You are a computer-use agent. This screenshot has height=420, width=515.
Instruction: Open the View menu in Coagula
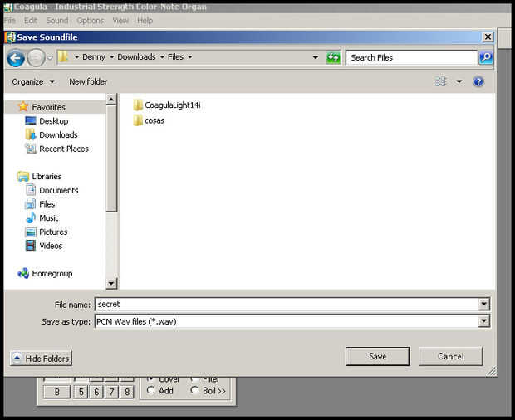pyautogui.click(x=120, y=21)
